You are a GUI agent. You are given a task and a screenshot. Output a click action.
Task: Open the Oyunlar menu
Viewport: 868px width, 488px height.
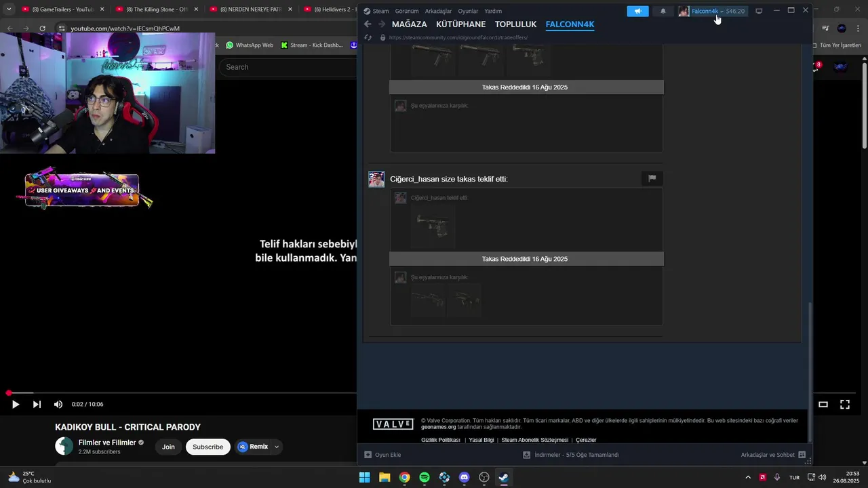point(468,11)
